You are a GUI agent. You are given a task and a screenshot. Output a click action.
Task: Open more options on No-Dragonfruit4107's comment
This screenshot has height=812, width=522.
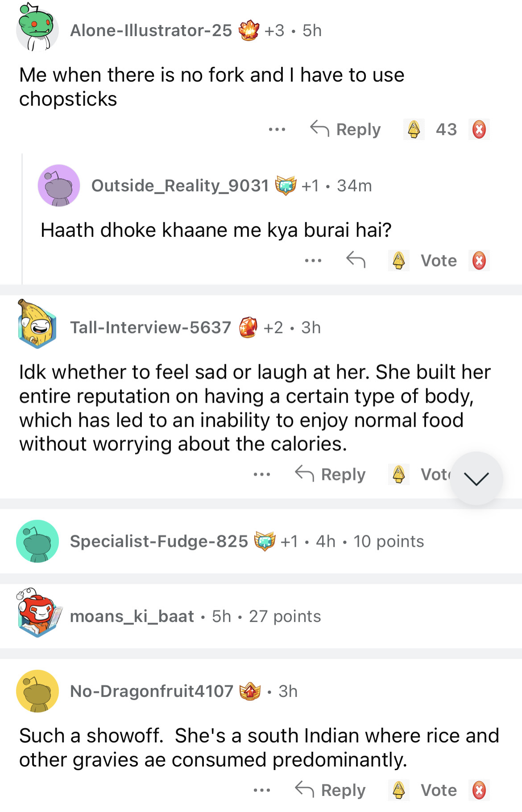(x=261, y=791)
